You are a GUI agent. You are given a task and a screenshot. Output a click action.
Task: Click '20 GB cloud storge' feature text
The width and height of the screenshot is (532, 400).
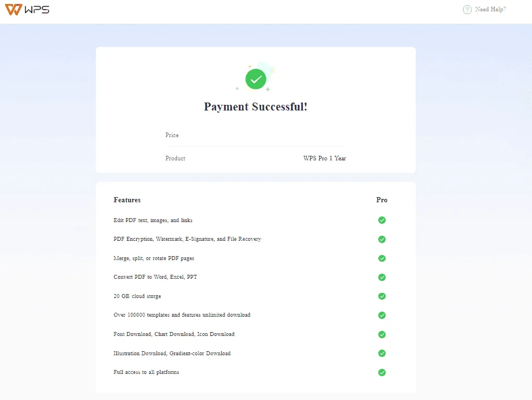click(x=137, y=296)
